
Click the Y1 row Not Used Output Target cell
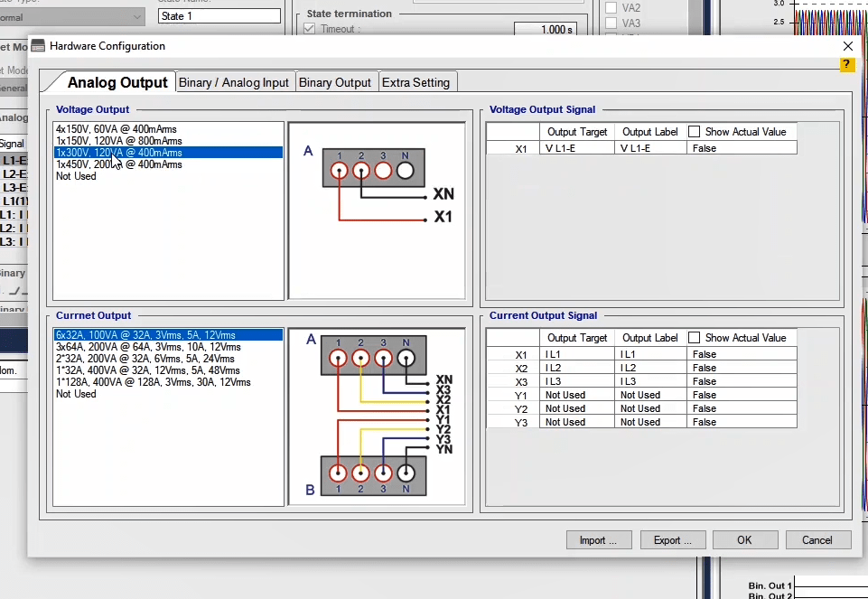577,395
